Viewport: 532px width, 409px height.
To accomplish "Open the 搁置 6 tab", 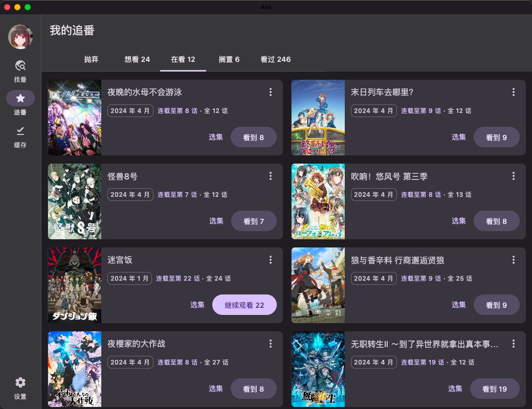I will pos(229,59).
